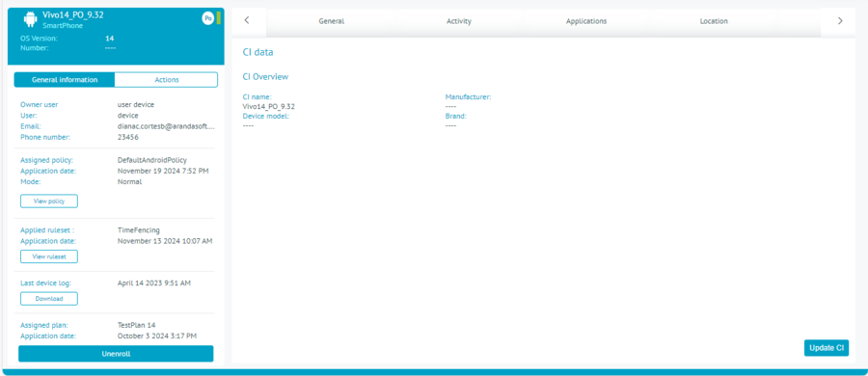868x376 pixels.
Task: Open the Applications tab
Action: click(x=586, y=21)
